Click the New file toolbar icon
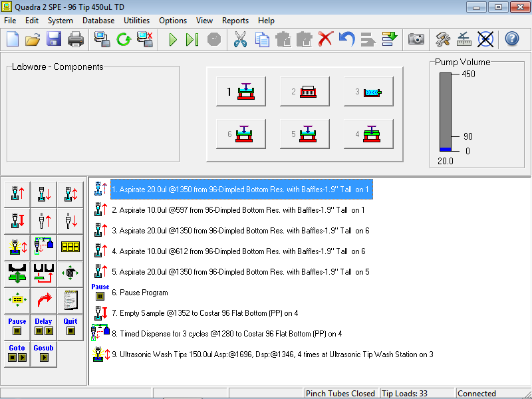The image size is (532, 399). coord(13,39)
